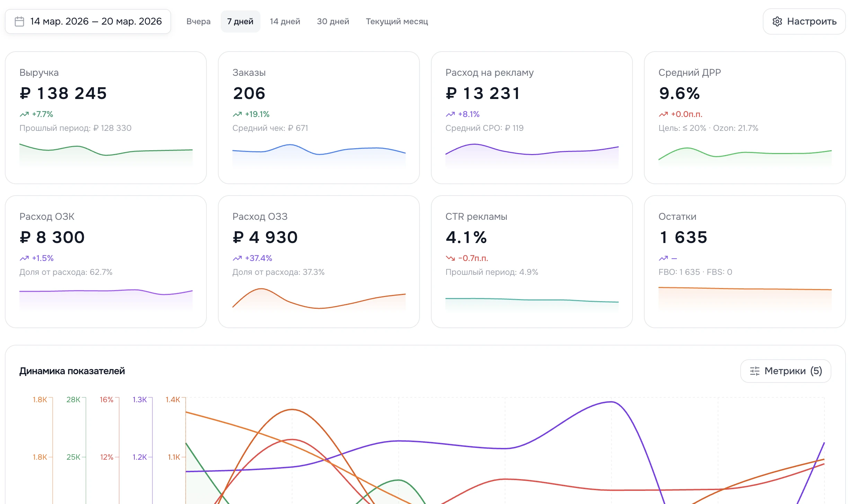The width and height of the screenshot is (848, 504).
Task: Click the +8.1% ad spend change
Action: (x=469, y=114)
